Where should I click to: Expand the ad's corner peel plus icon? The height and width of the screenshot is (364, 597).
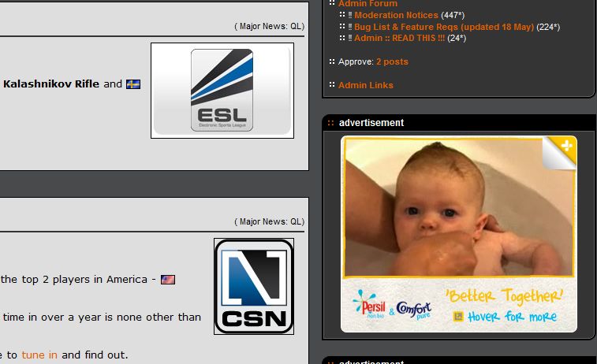point(566,146)
